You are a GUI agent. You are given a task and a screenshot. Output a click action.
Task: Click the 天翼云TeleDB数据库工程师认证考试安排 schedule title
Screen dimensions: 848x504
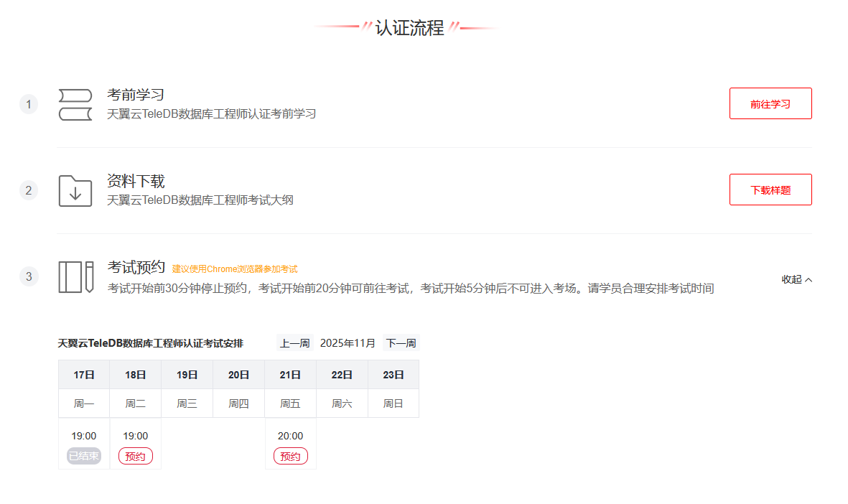tap(151, 343)
